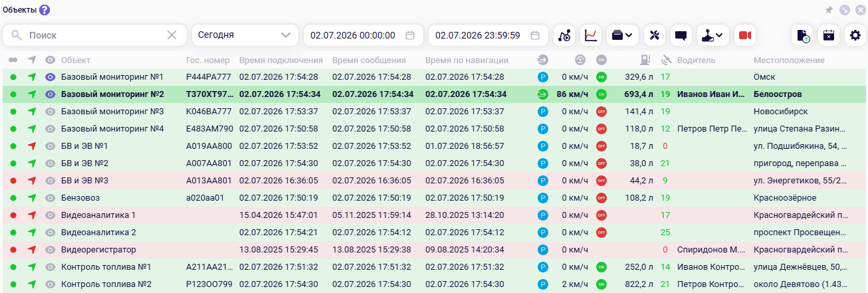Open the Сегодня period dropdown
Viewport: 868px width, 293px height.
pyautogui.click(x=245, y=35)
